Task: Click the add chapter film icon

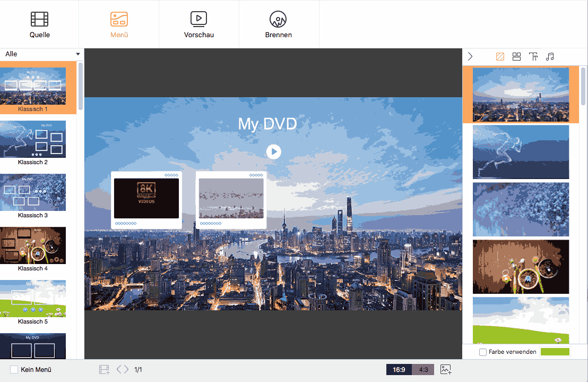Action: click(x=104, y=370)
